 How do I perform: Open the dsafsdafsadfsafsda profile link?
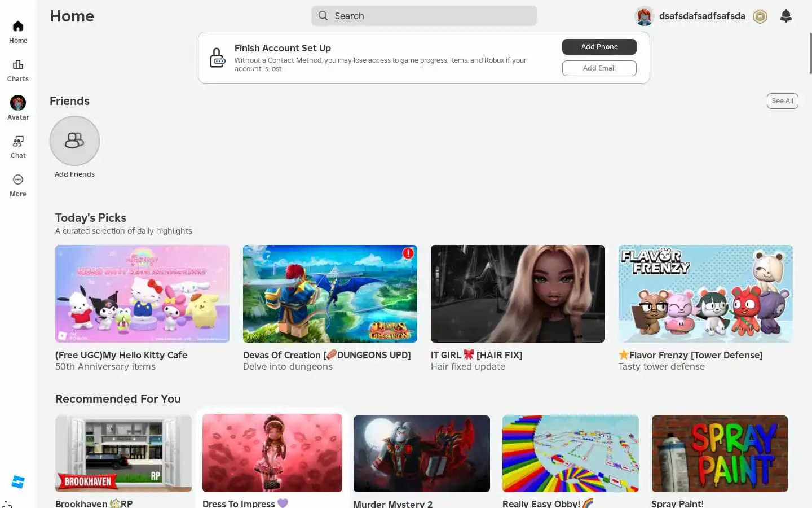click(x=702, y=16)
